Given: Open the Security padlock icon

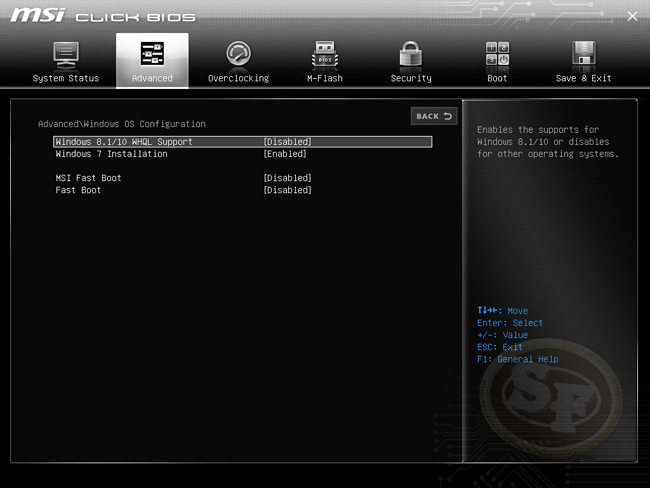Looking at the screenshot, I should coord(411,54).
